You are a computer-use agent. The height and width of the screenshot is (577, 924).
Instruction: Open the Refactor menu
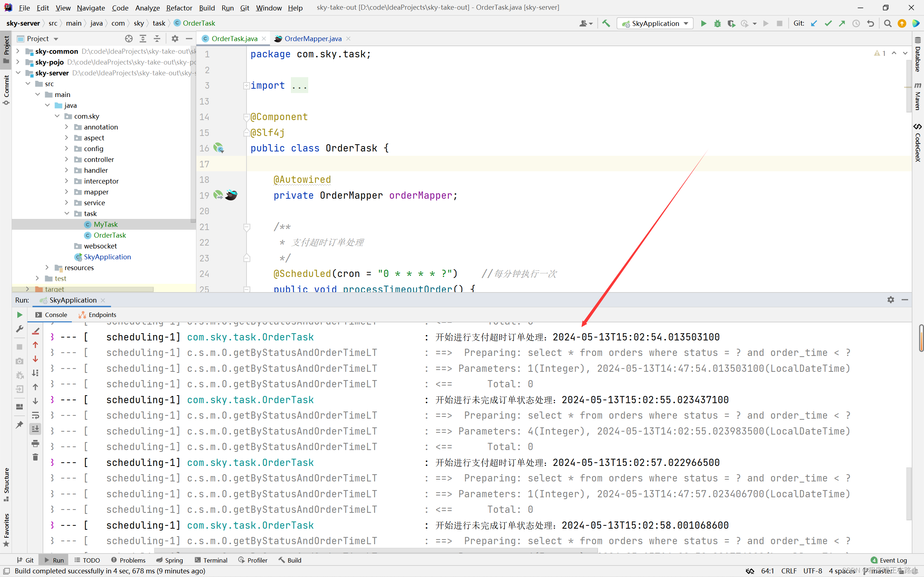click(x=179, y=8)
